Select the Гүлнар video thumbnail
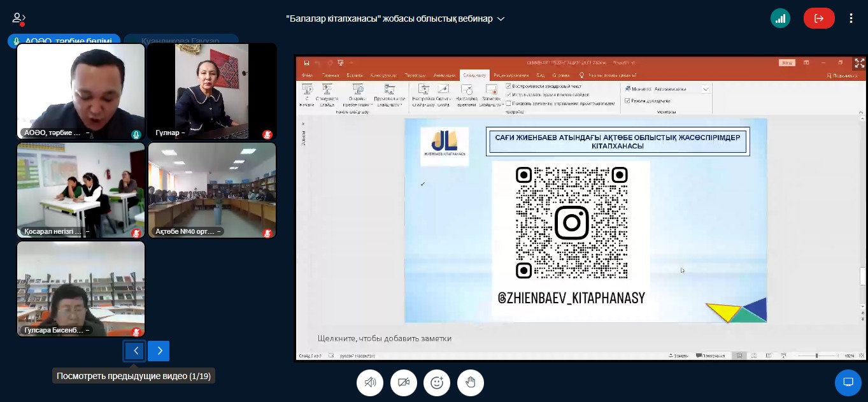868x402 pixels. (212, 92)
